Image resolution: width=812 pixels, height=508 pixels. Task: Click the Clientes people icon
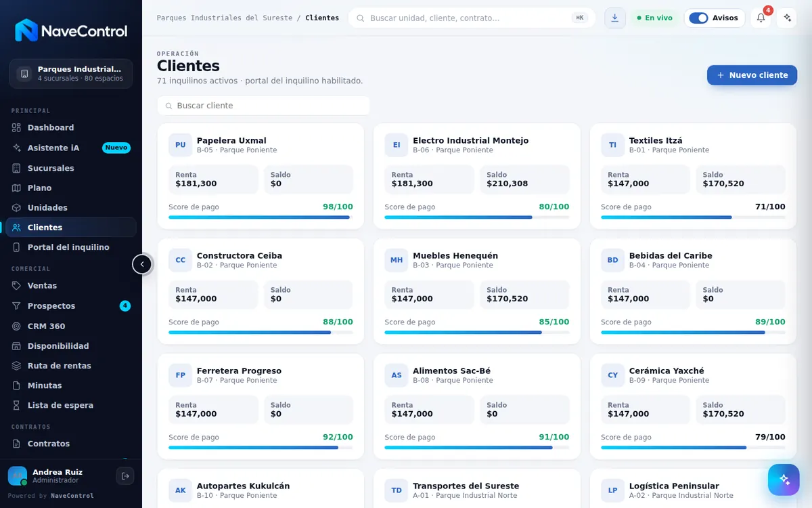pos(17,228)
